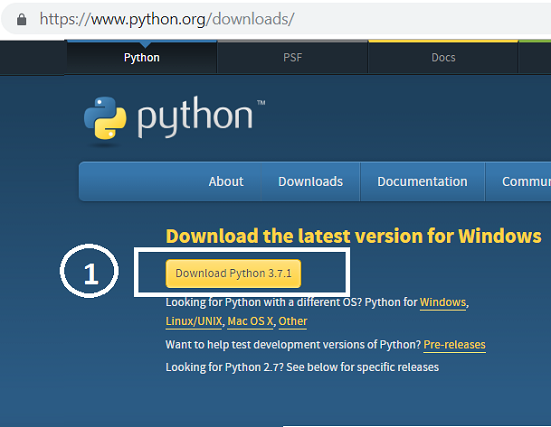The height and width of the screenshot is (427, 551).
Task: Open the About menu
Action: click(x=226, y=182)
